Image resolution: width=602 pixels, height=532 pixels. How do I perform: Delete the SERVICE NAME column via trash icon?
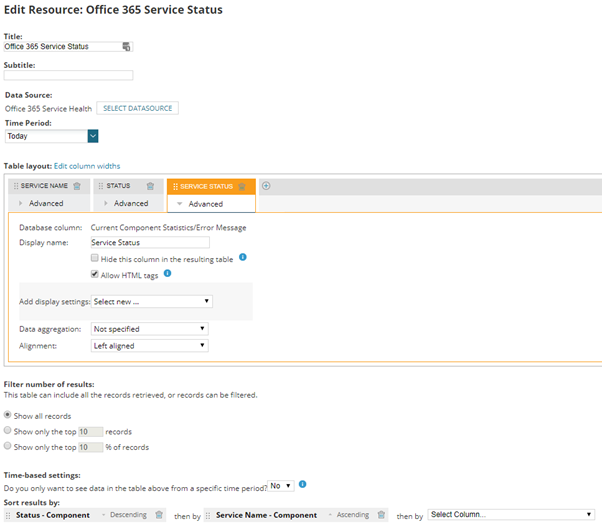(77, 186)
